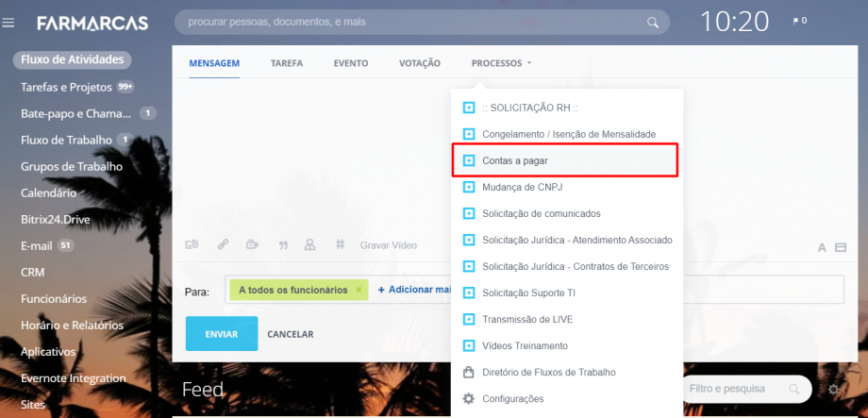Switch to the VOTAÇÃO tab
Image resolution: width=868 pixels, height=418 pixels.
[420, 63]
